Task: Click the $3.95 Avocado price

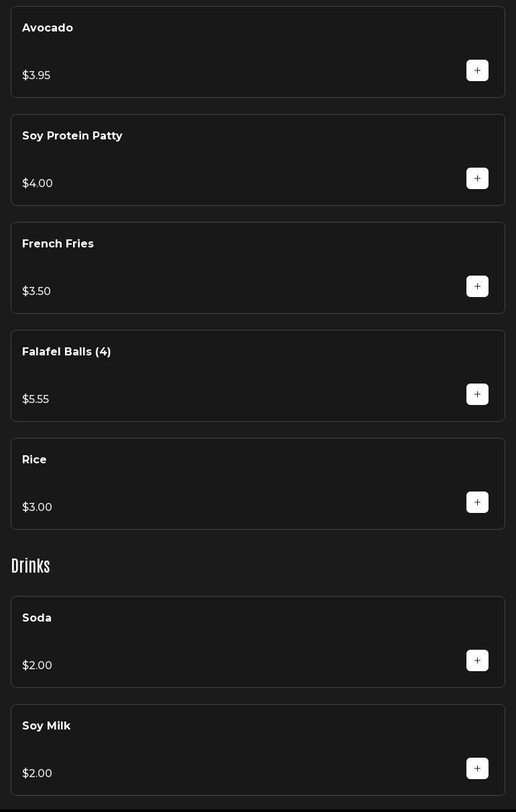Action: (x=36, y=76)
